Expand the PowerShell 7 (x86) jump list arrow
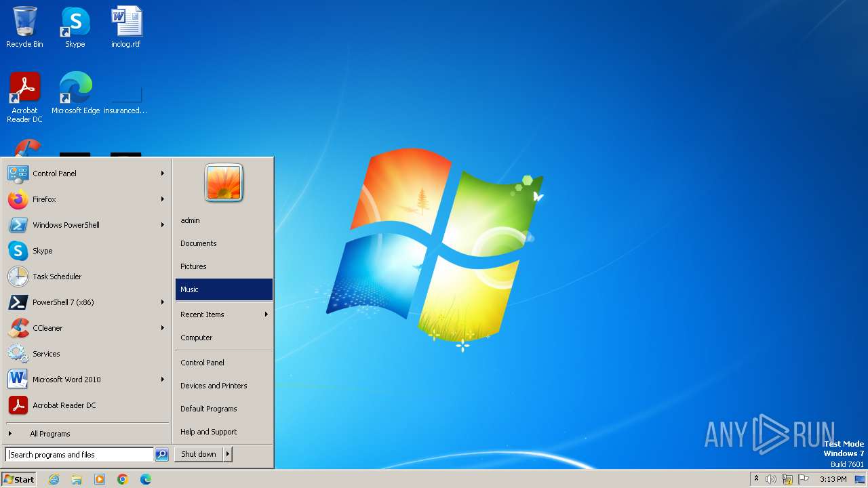868x488 pixels. click(163, 302)
